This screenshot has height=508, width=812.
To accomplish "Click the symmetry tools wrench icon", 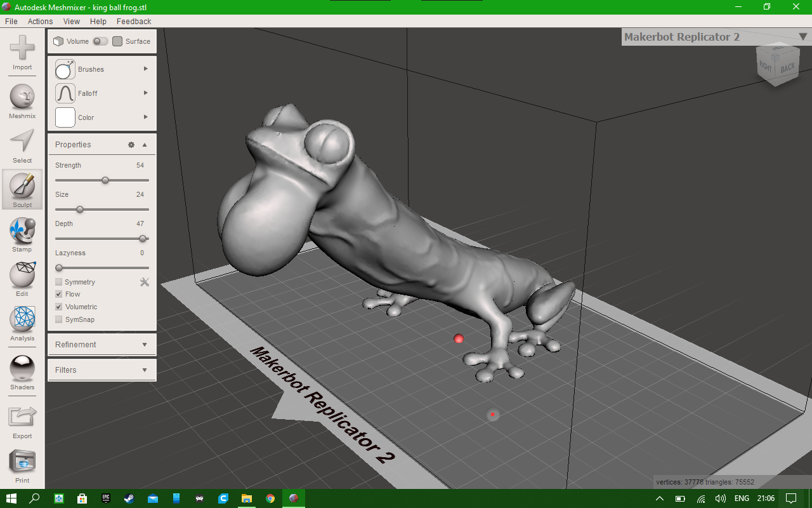I will pos(145,282).
